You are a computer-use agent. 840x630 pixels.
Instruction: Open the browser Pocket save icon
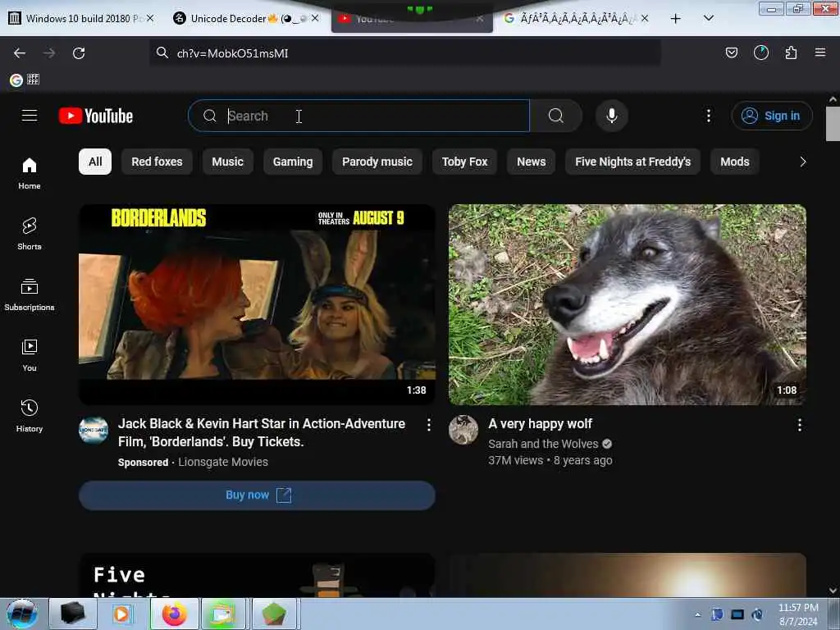(x=731, y=52)
